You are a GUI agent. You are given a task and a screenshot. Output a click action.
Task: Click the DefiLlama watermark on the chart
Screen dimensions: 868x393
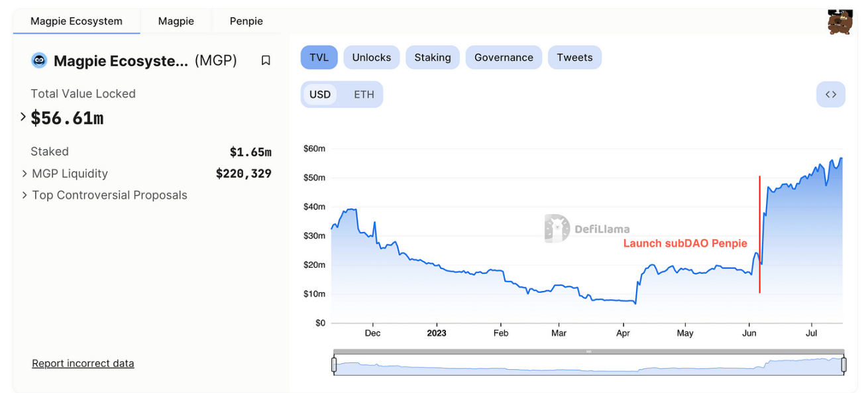587,228
